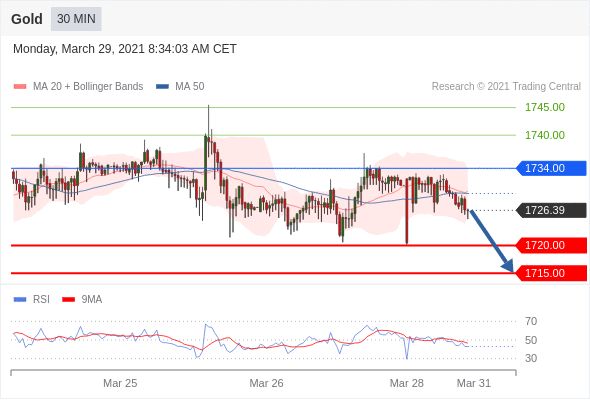The image size is (590, 400).
Task: Click the Gold chart title
Action: [x=27, y=19]
